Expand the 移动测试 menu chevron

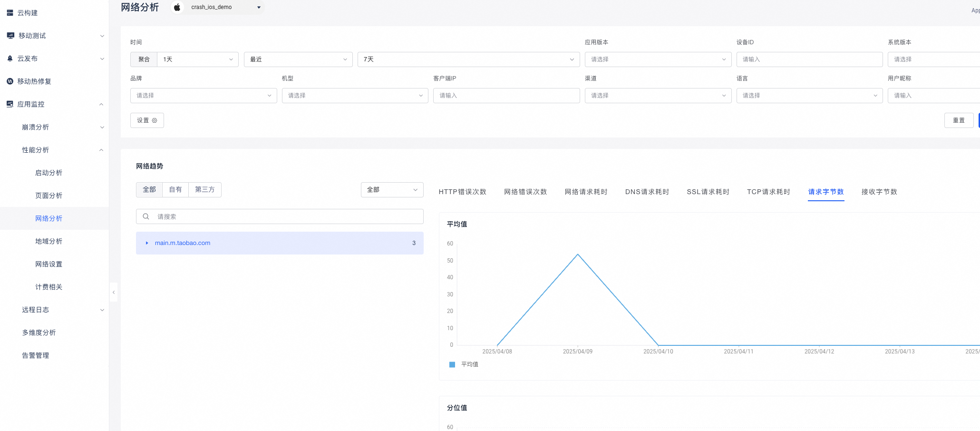click(102, 36)
